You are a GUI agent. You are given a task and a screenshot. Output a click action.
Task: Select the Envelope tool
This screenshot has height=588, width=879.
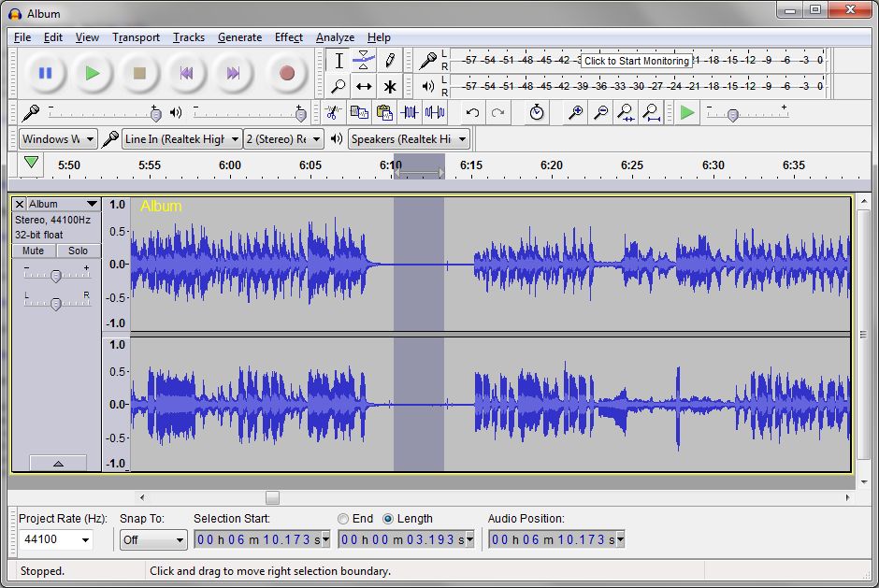coord(364,60)
